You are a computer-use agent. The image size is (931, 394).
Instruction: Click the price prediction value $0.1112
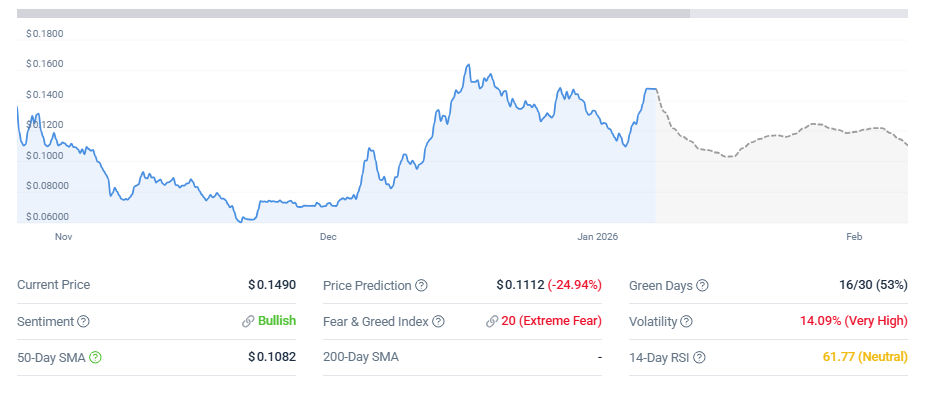click(x=520, y=285)
